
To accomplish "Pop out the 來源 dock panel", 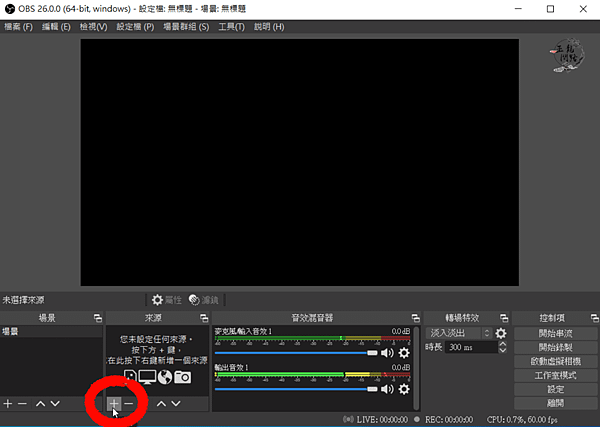I will pyautogui.click(x=204, y=318).
